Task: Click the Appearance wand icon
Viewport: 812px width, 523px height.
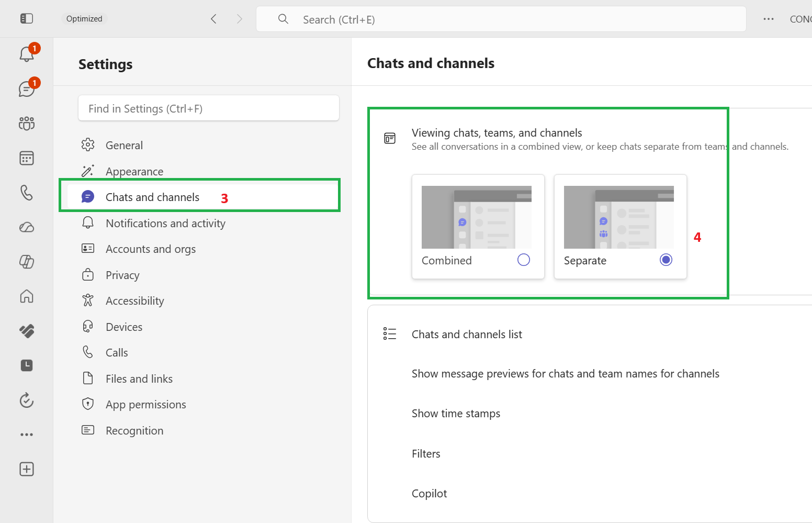Action: [x=88, y=171]
